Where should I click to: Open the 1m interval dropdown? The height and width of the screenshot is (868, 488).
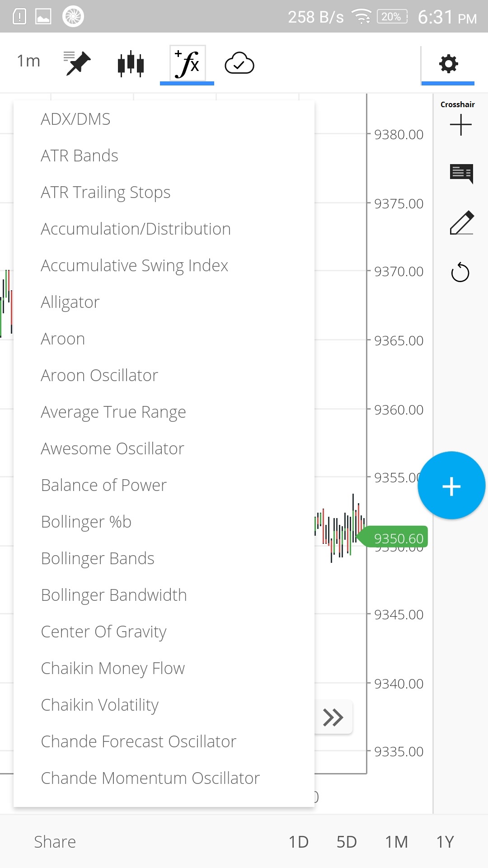point(28,61)
